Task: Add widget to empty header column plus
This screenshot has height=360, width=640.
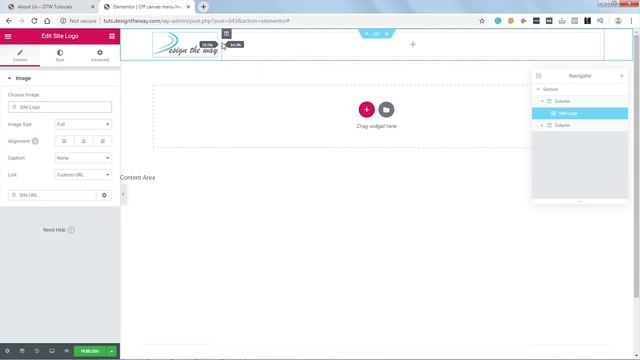Action: pos(413,44)
